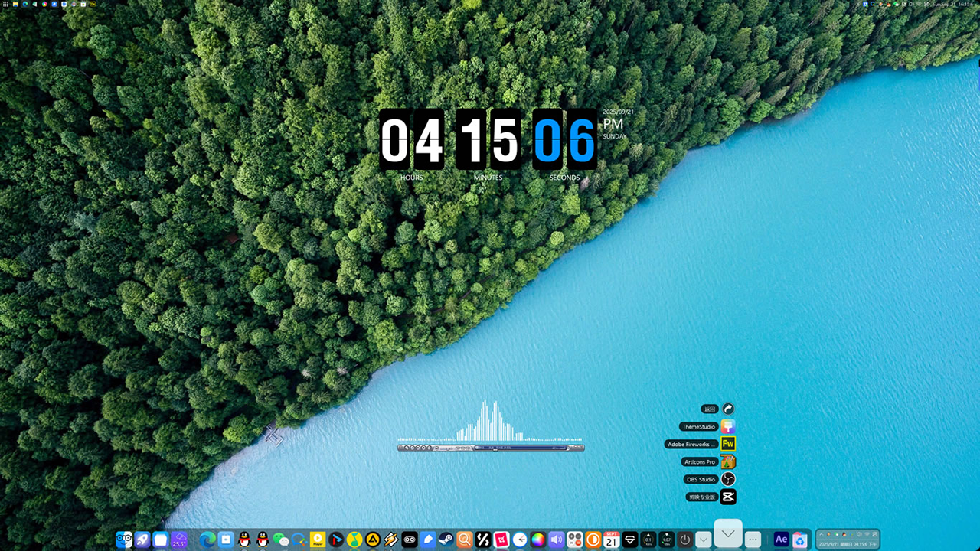Launch Articons Pro from the stack

tap(728, 461)
